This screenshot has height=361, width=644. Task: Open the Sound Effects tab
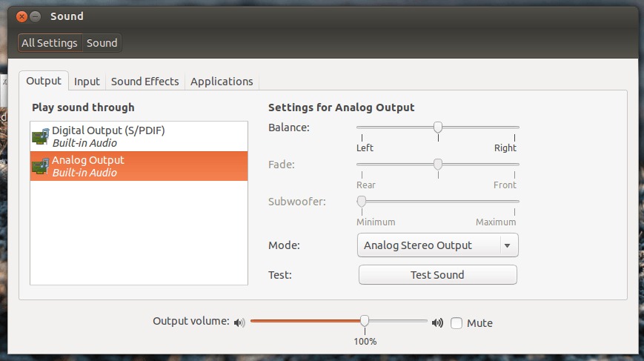click(145, 82)
